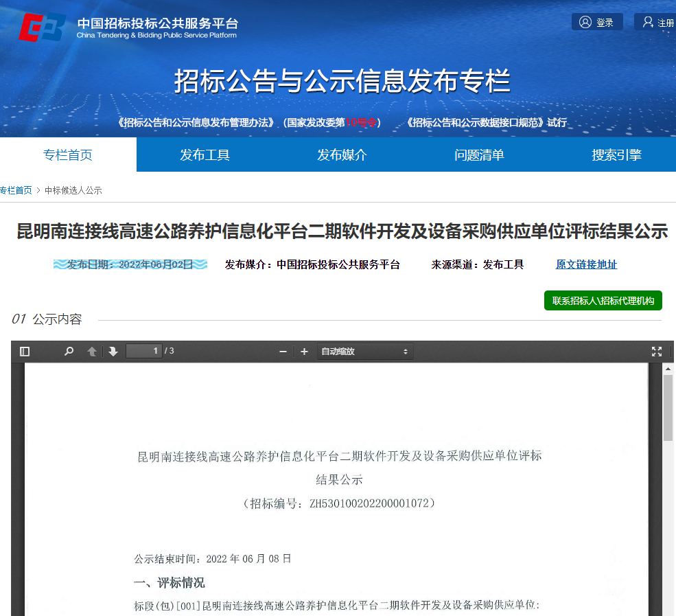Viewport: 676px width, 616px height.
Task: Open the 自动缩放 zoom level dropdown
Action: point(365,351)
